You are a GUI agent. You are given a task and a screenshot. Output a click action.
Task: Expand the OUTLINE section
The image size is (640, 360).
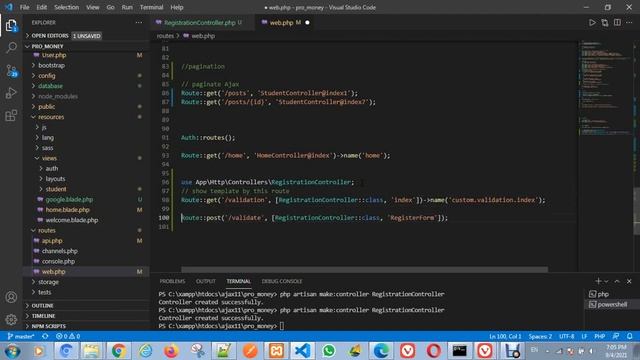(42, 306)
